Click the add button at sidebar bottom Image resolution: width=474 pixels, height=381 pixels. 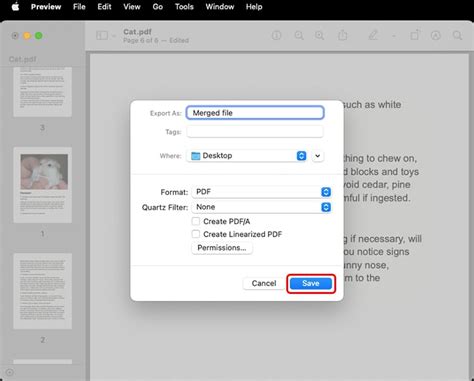tap(9, 372)
